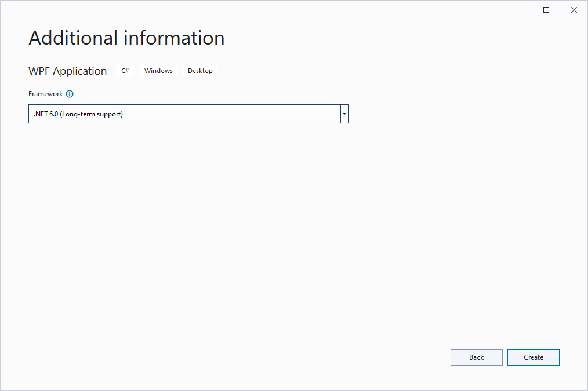Screen dimensions: 588x391
Task: Show tooltip via circled 'i' icon
Action: click(x=70, y=94)
